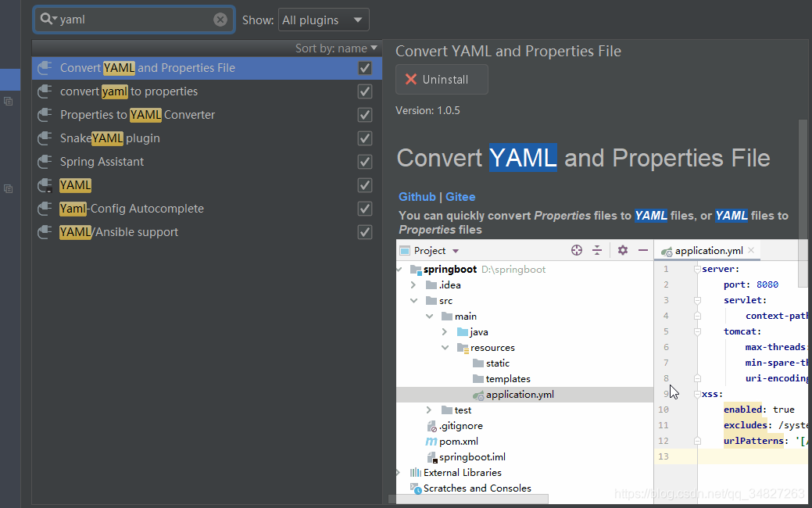Click the java source folder icon
The width and height of the screenshot is (812, 508).
click(x=463, y=332)
